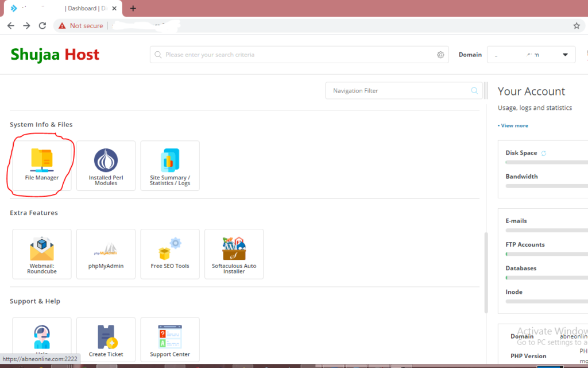The height and width of the screenshot is (368, 588).
Task: Open the File Manager
Action: [x=41, y=165]
